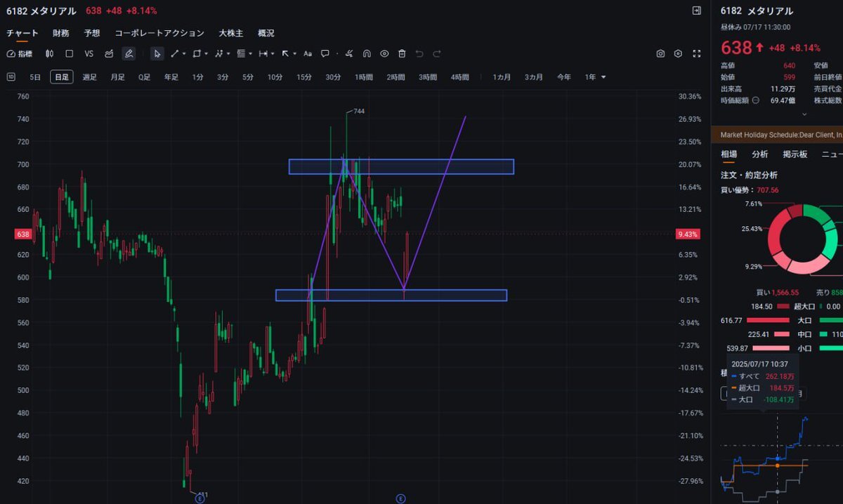Open chart settings hexagon icon
The image size is (843, 504).
coord(678,53)
